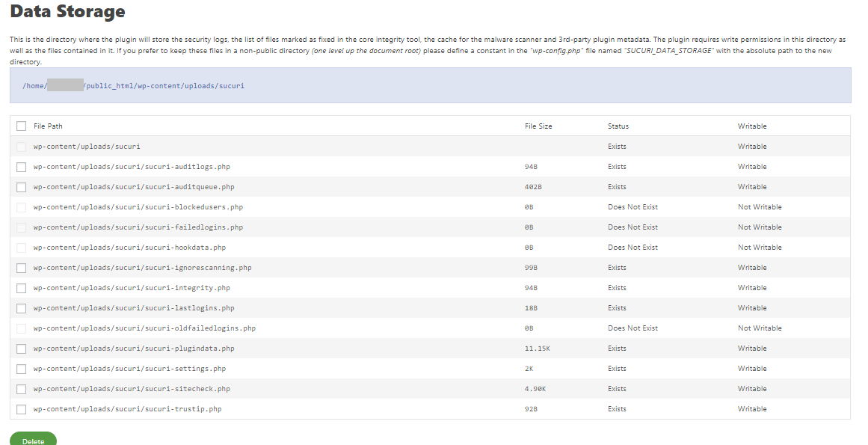Screen dimensions: 868x445
Task: Click the sucuri-ignorescanning.php file path
Action: pos(142,268)
